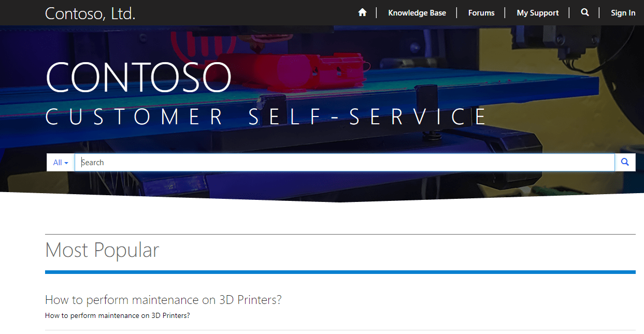Click the small article description text below title
This screenshot has width=644, height=334.
118,315
